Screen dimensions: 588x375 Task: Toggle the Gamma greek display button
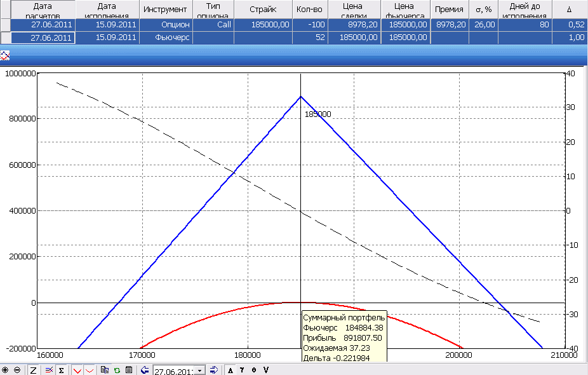(242, 370)
